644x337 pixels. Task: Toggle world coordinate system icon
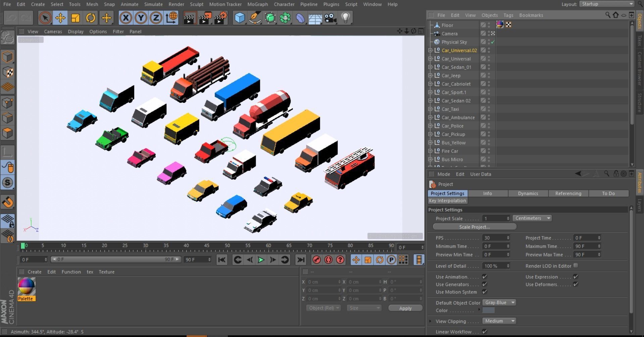pyautogui.click(x=171, y=18)
